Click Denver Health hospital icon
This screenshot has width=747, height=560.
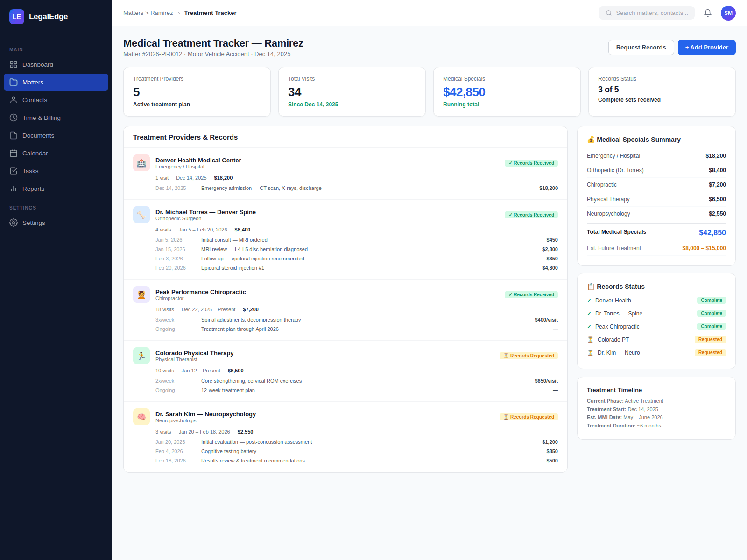(141, 163)
